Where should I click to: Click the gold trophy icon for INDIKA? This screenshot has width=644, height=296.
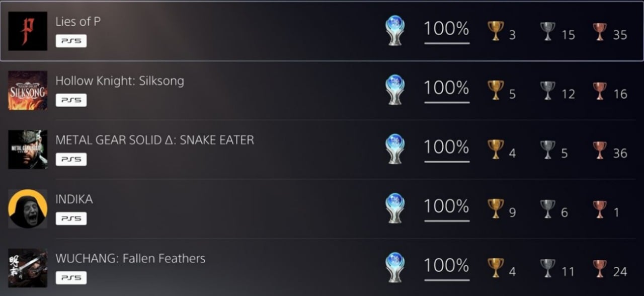tap(496, 208)
